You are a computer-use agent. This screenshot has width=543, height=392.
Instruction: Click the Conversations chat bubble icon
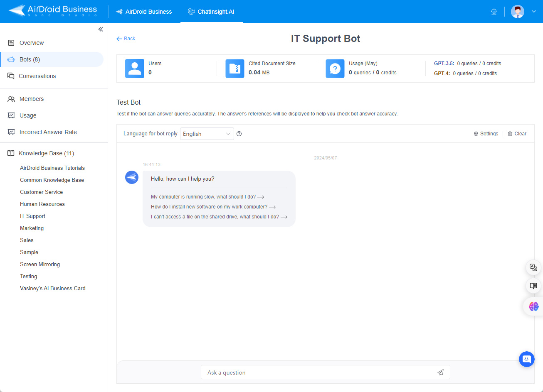coord(11,76)
